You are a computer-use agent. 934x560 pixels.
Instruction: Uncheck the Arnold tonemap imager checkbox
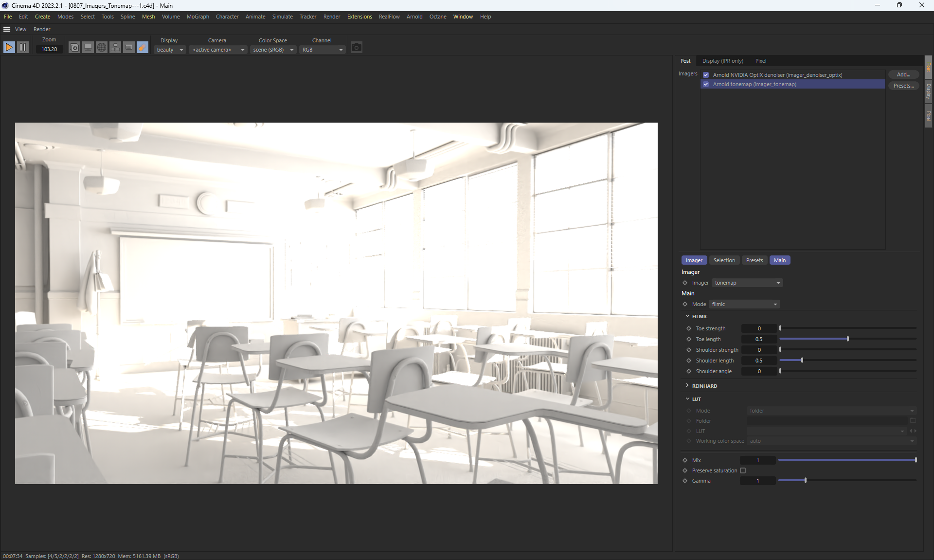click(706, 84)
